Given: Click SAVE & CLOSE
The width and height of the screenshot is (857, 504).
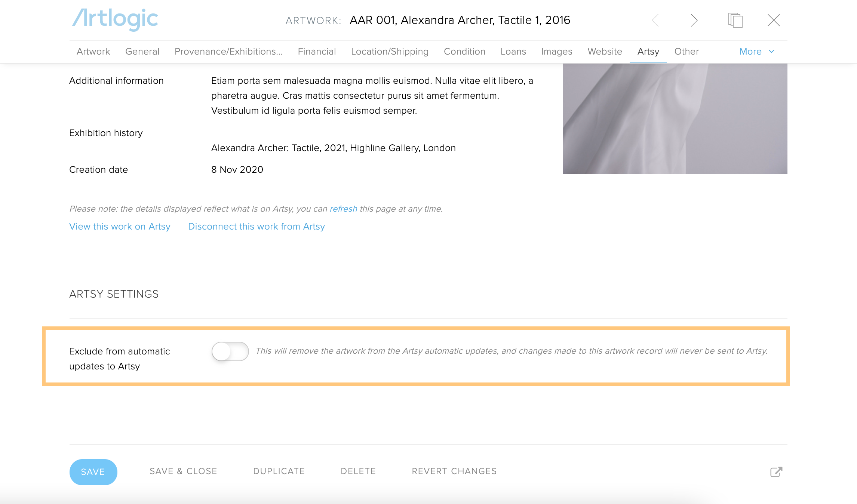Looking at the screenshot, I should (x=183, y=471).
